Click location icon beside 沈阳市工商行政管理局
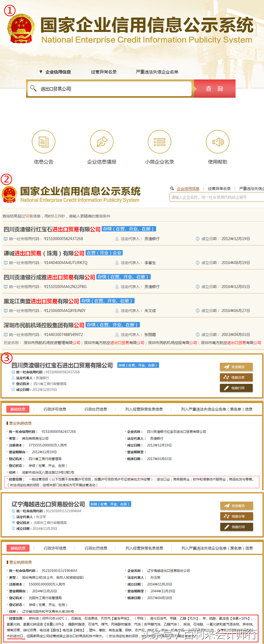264x644 pixels. [x=14, y=523]
